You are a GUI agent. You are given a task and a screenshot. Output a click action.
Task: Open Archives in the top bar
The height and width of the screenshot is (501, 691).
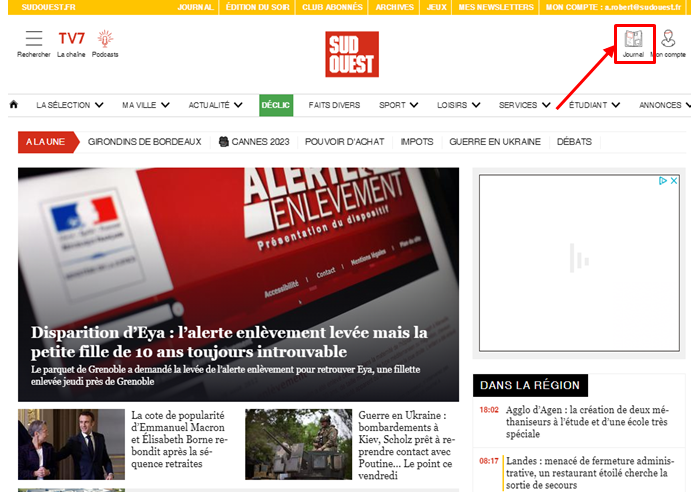[394, 7]
